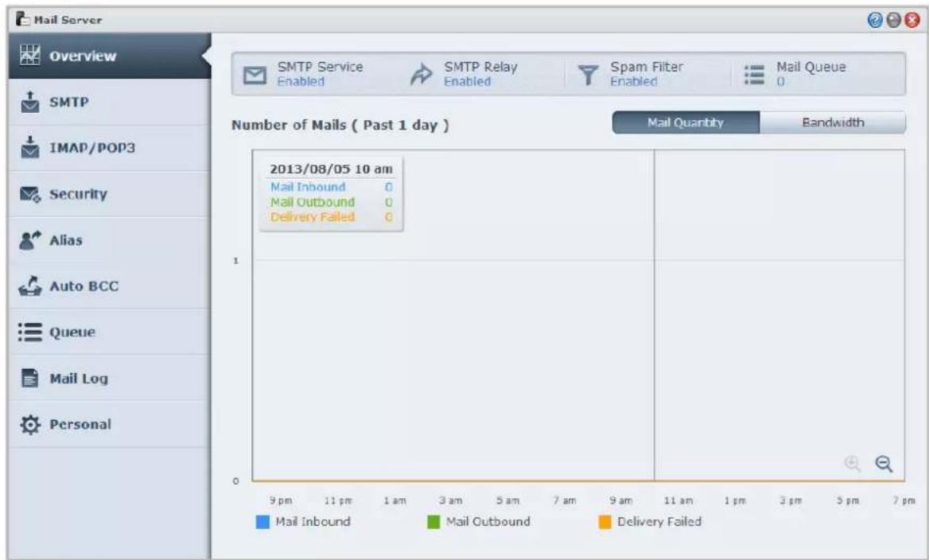
Task: Click the SMTP Relay Enabled status
Action: pyautogui.click(x=468, y=82)
